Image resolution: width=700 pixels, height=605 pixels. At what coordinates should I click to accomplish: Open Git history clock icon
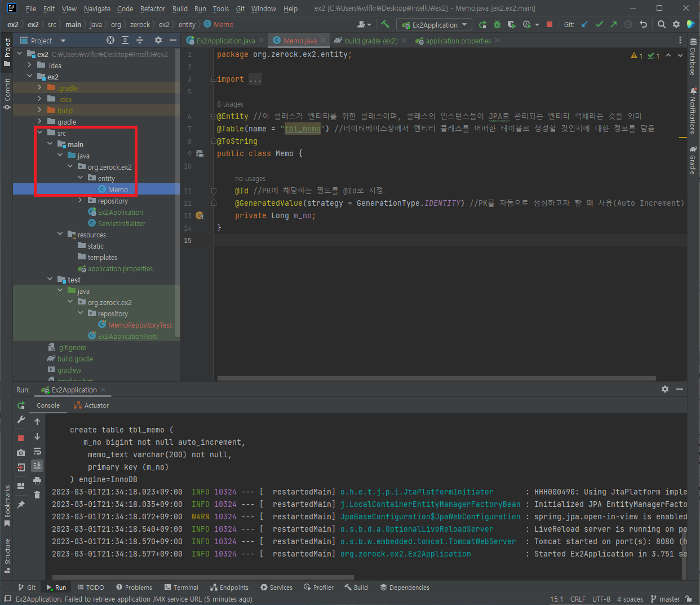628,24
